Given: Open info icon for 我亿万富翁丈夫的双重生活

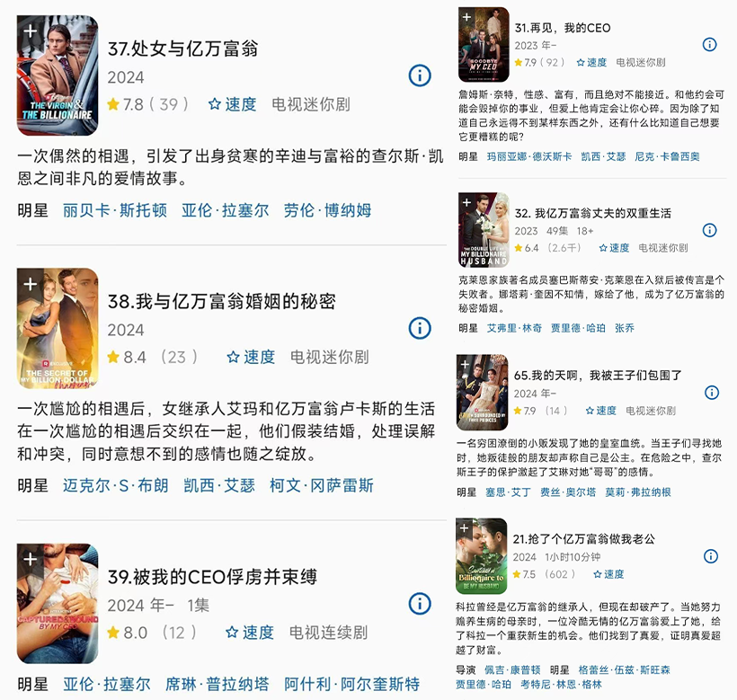Looking at the screenshot, I should [x=709, y=230].
